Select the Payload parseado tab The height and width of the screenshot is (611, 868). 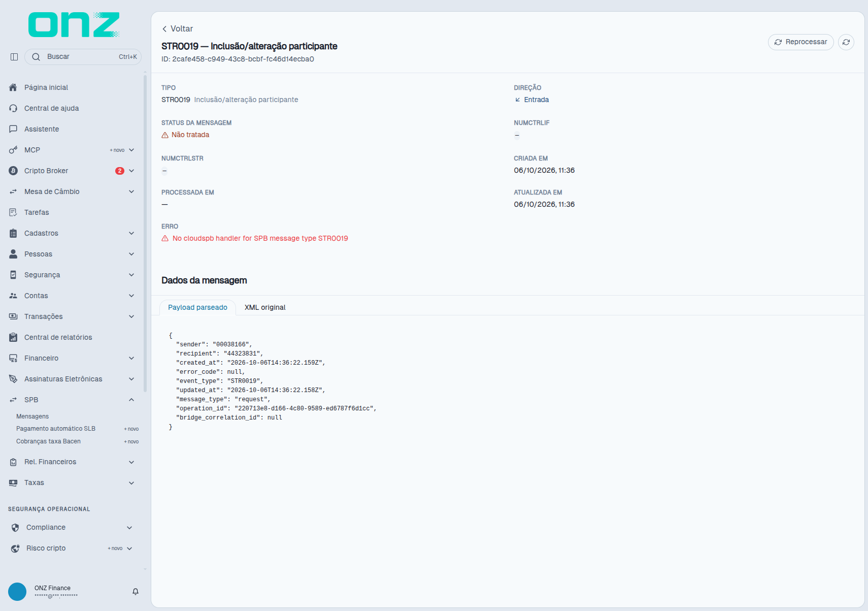point(197,307)
